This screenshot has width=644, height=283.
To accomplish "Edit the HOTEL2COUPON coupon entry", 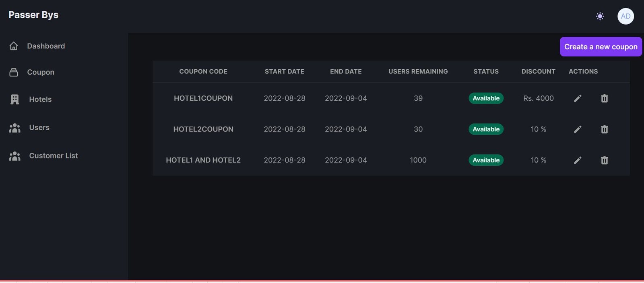I will click(578, 129).
